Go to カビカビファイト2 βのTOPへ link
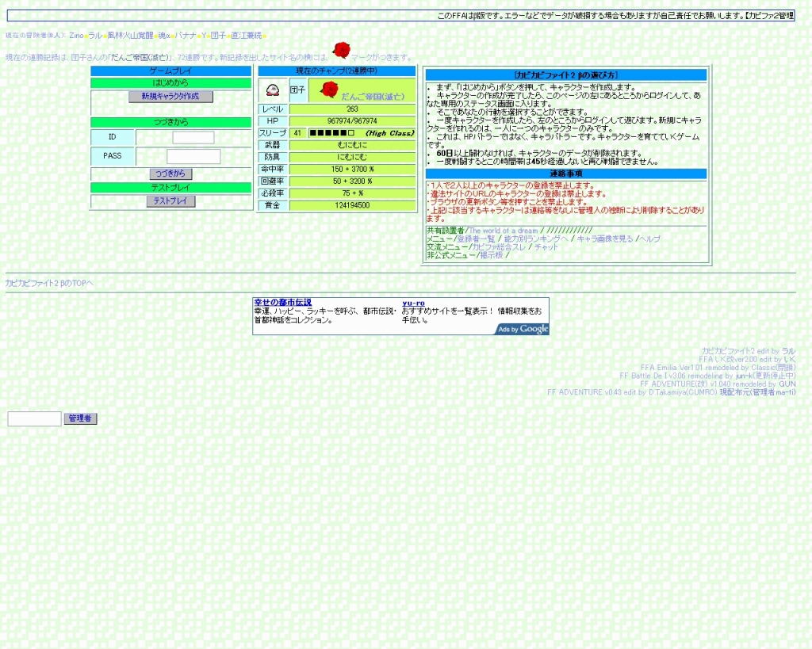Image resolution: width=812 pixels, height=649 pixels. (x=49, y=283)
